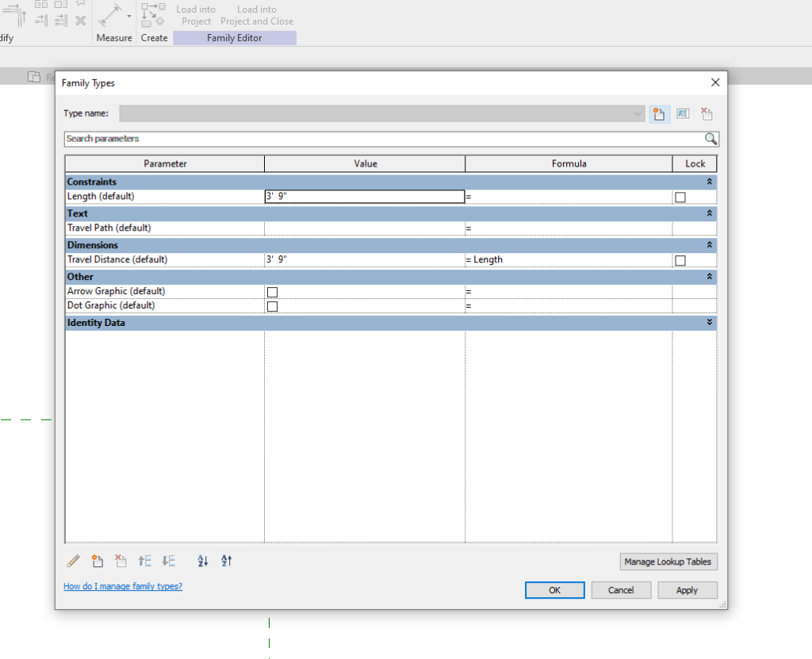The height and width of the screenshot is (659, 812).
Task: Click the Travel Path formula cell
Action: point(569,228)
